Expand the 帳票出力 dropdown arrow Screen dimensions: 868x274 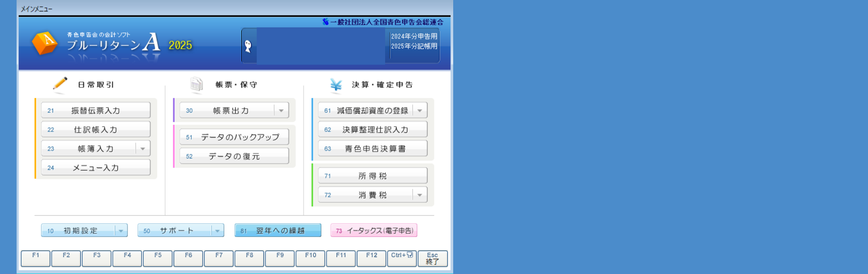pos(281,111)
